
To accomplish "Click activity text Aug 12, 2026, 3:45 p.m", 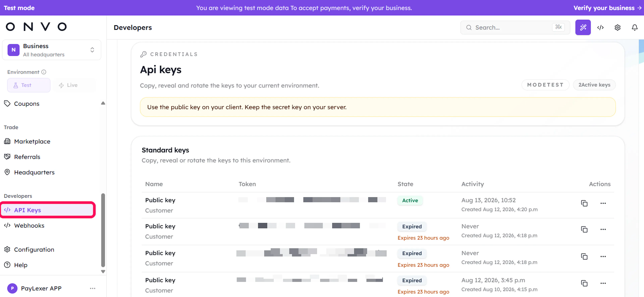I will pyautogui.click(x=493, y=280).
